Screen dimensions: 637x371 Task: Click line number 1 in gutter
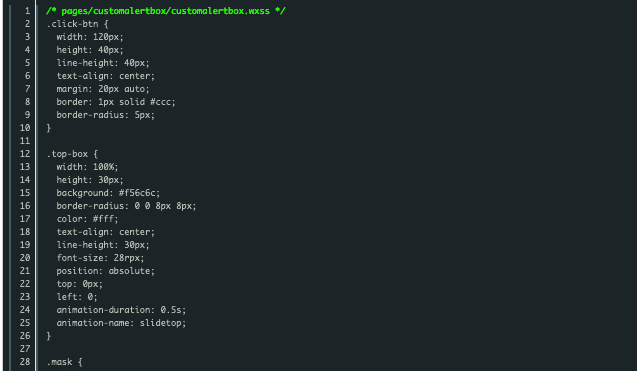27,11
